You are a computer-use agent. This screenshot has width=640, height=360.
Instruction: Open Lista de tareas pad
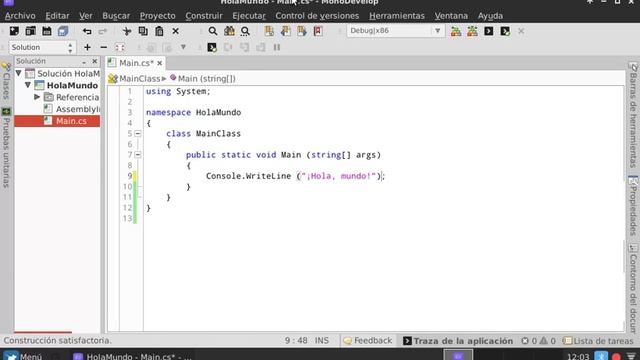pyautogui.click(x=598, y=340)
